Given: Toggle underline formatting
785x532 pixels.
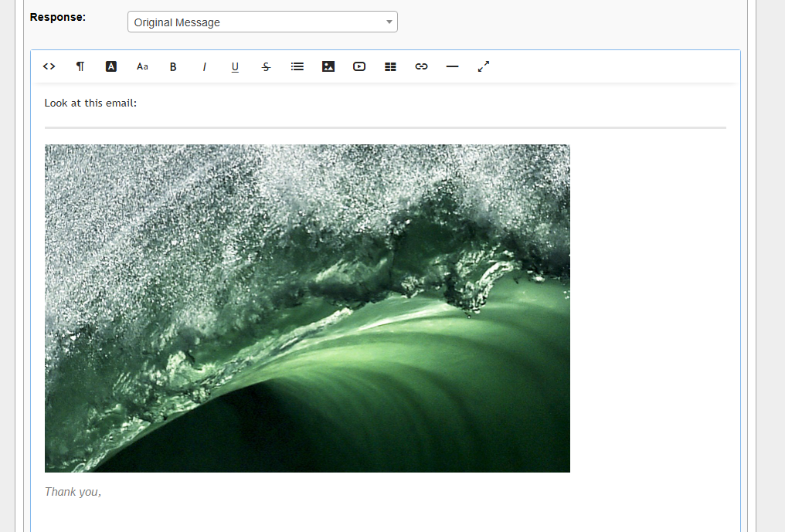Looking at the screenshot, I should 235,66.
